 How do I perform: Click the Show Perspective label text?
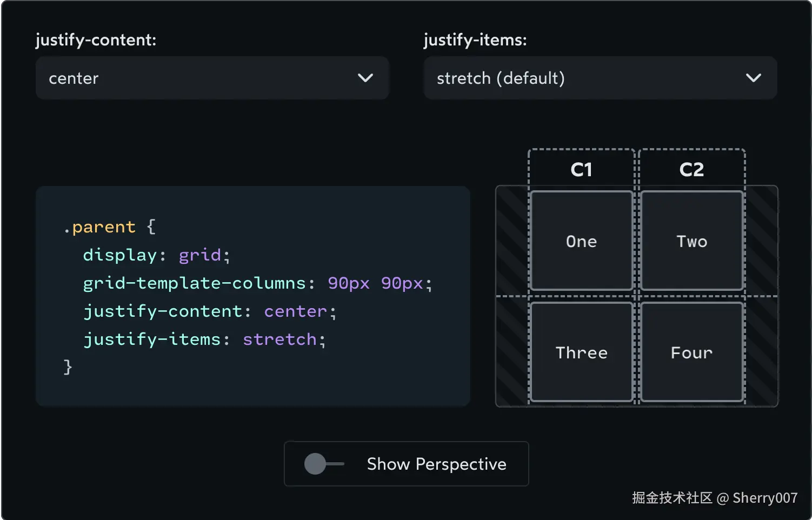436,464
